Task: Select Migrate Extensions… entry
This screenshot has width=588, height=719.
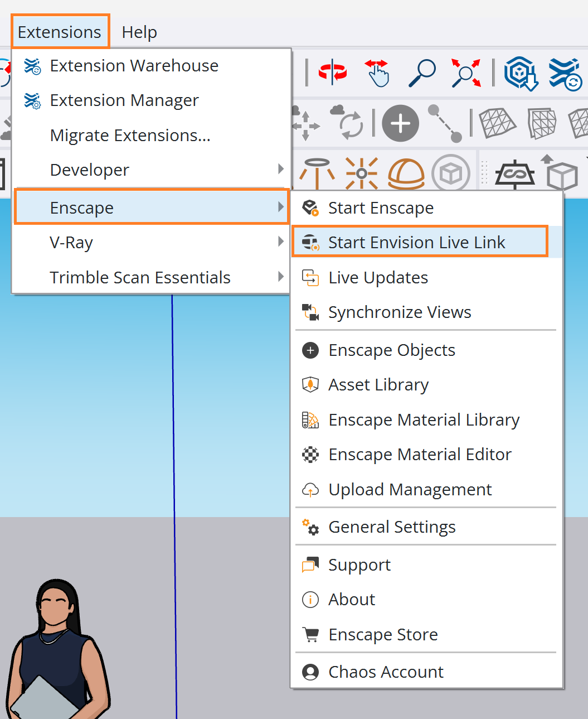Action: coord(151,136)
